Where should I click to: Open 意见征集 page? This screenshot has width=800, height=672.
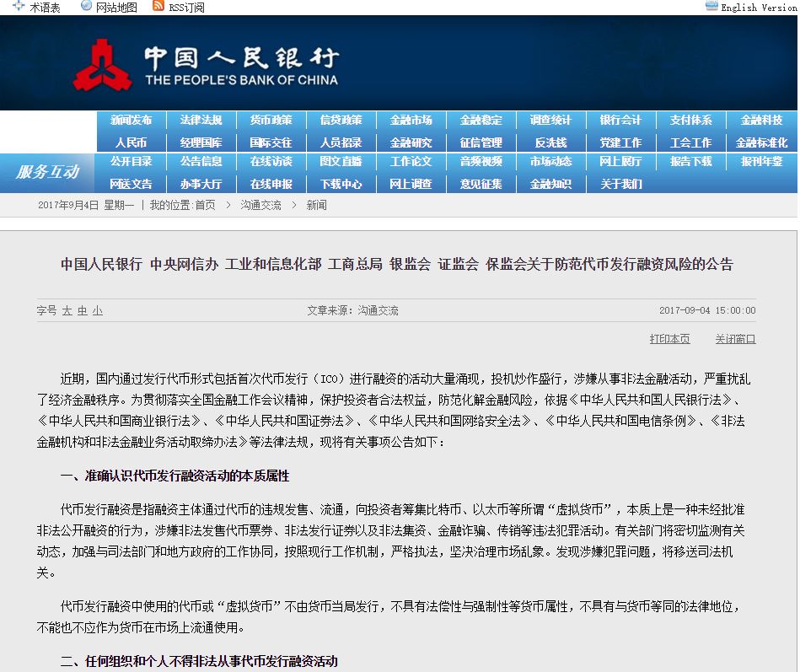(481, 184)
